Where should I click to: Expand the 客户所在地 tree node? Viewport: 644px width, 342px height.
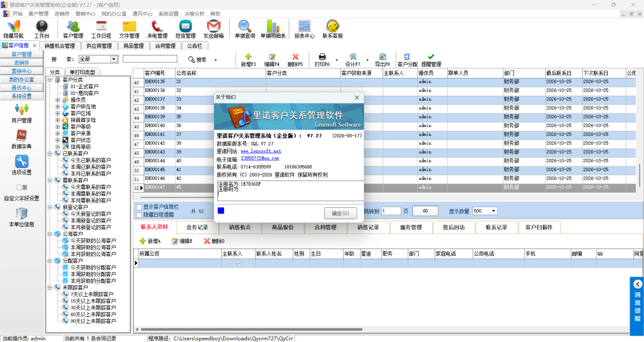point(58,107)
